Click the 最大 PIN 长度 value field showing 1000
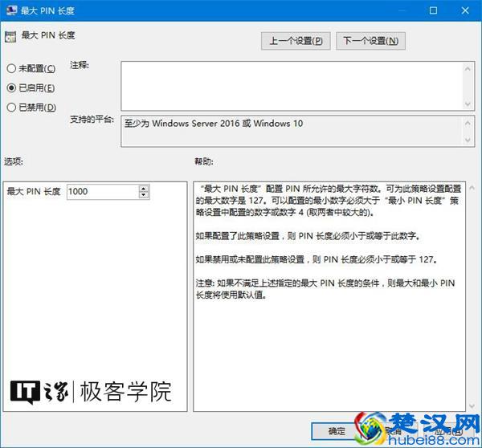Image resolution: width=482 pixels, height=448 pixels. tap(103, 191)
